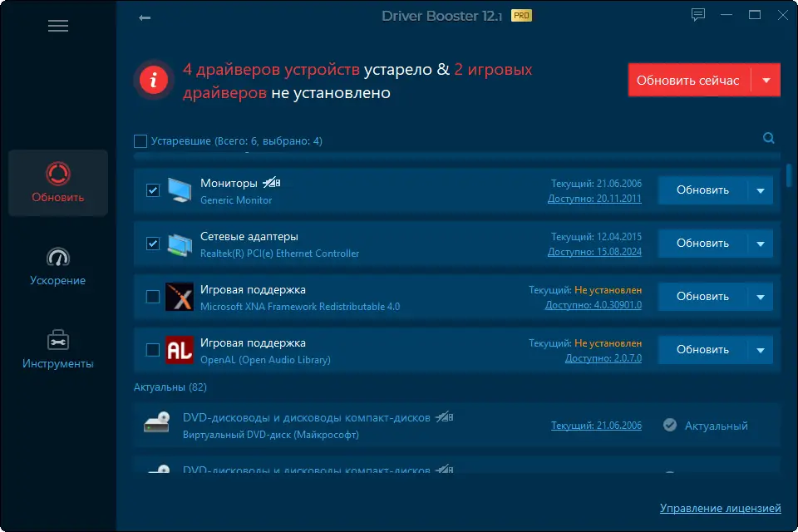Viewport: 798px width, 532px height.
Task: Open the dropdown beside Мониторы update button
Action: [759, 190]
